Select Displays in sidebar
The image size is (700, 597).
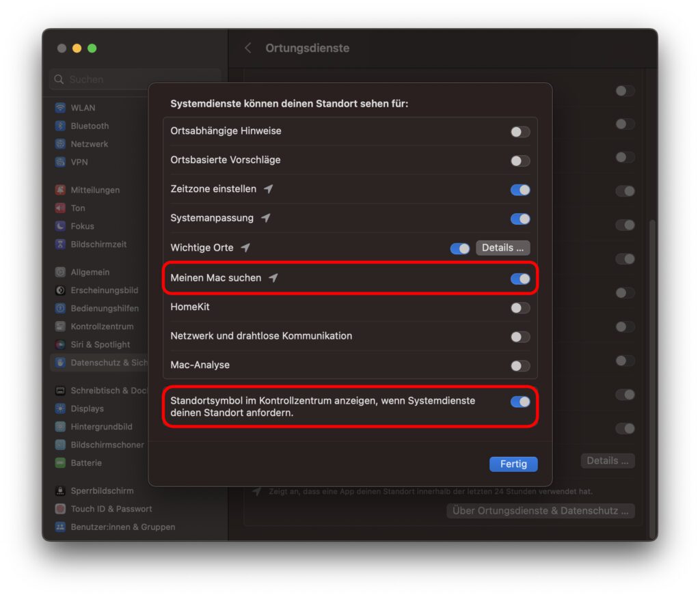click(x=87, y=408)
